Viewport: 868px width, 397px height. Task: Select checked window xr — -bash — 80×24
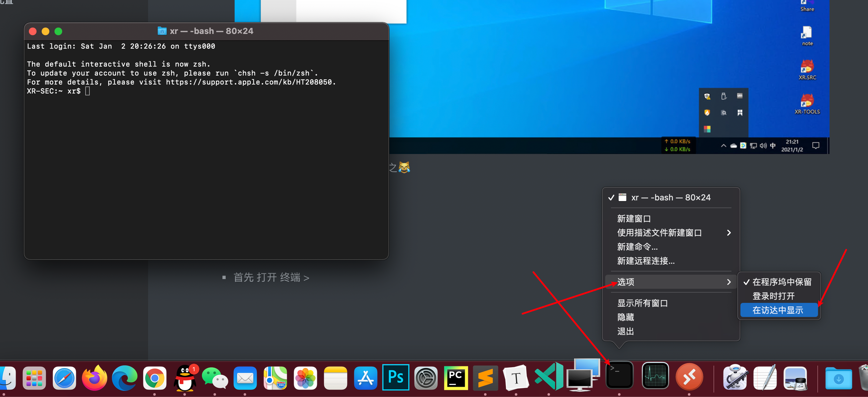[x=671, y=198]
